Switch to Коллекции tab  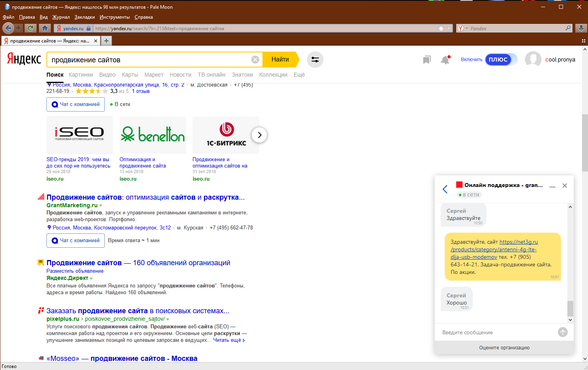pos(273,75)
